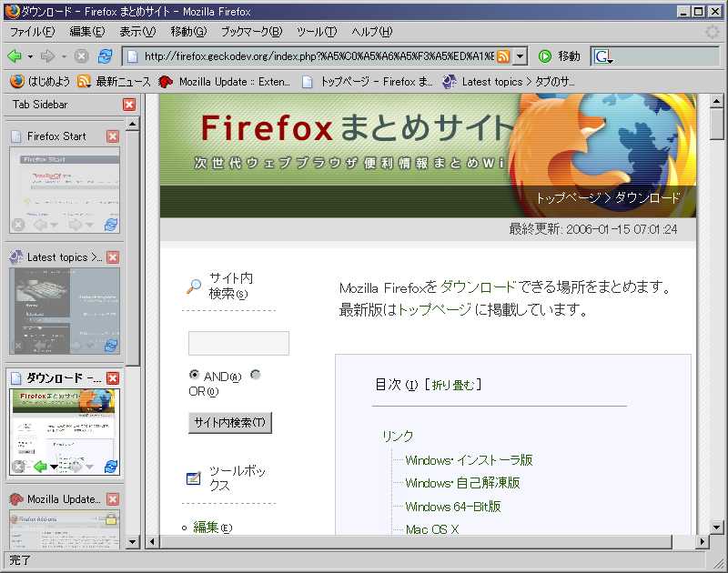Click the magnifier icon beside サイト内検索
This screenshot has width=728, height=573.
(x=194, y=286)
